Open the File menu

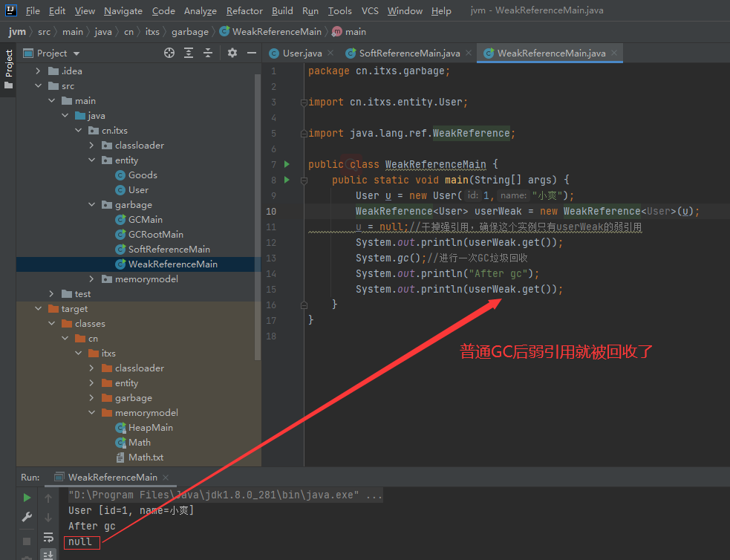coord(33,10)
